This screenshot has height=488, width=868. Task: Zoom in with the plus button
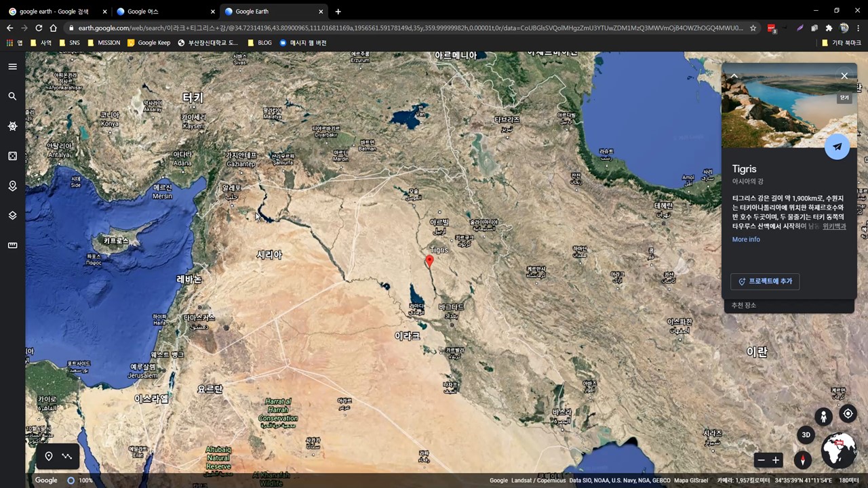tap(776, 460)
